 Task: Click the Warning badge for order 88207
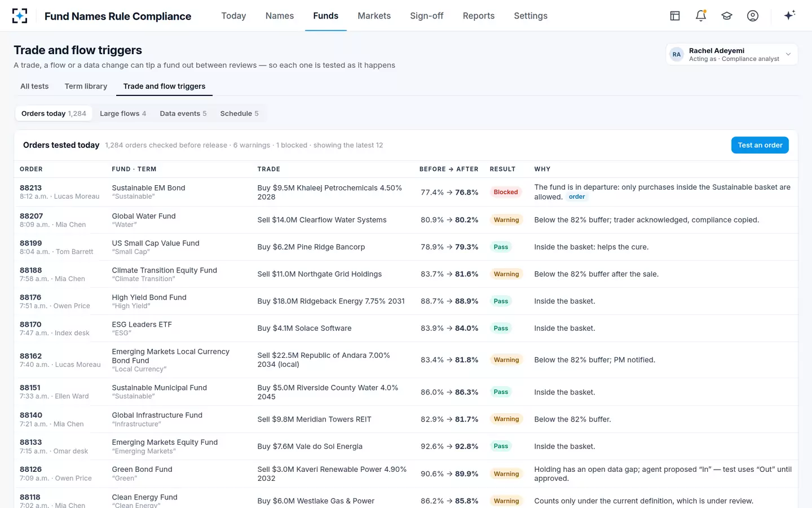point(506,220)
